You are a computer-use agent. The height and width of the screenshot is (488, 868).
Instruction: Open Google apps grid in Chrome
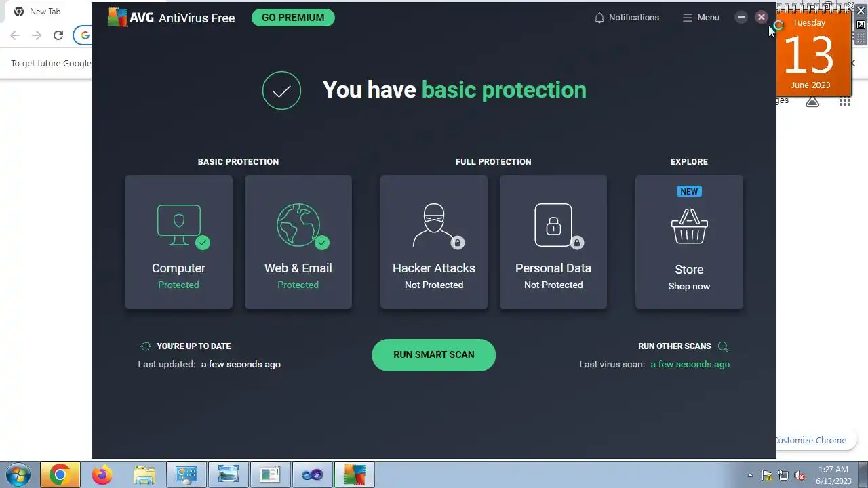(x=844, y=102)
